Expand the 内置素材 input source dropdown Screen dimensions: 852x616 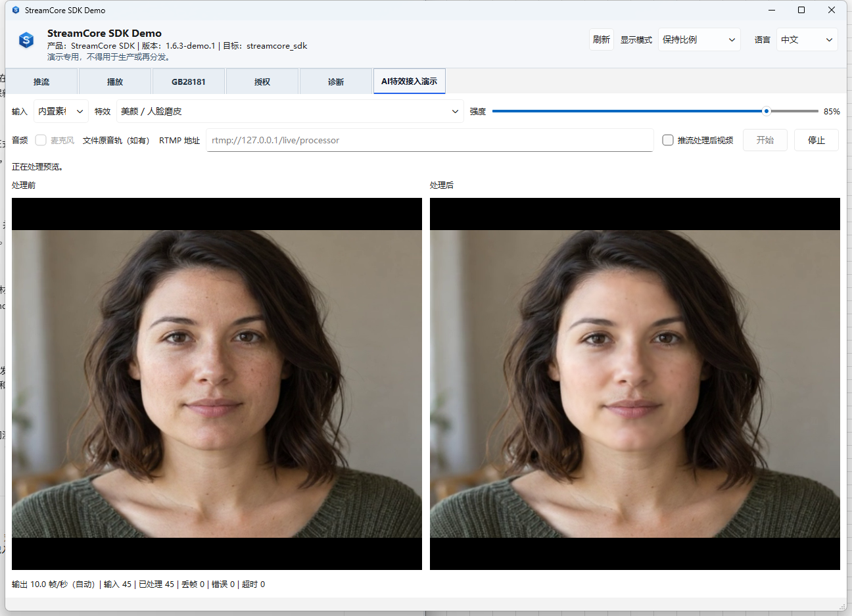click(60, 111)
